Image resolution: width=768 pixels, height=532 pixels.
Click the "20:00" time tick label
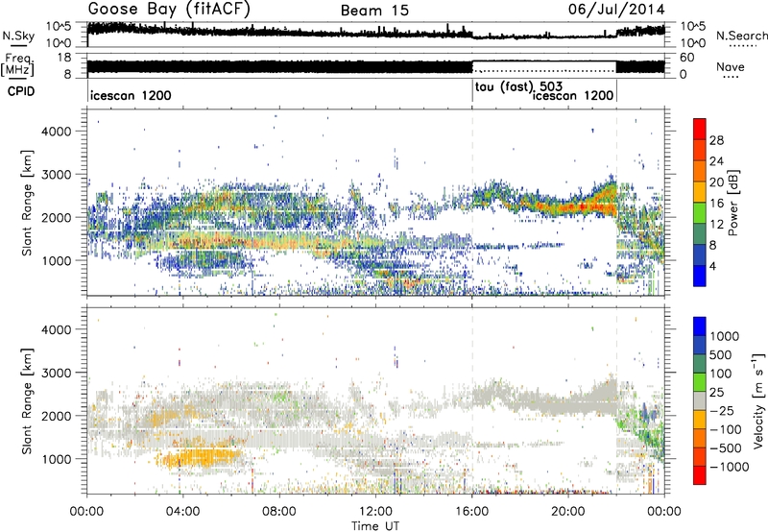point(568,512)
